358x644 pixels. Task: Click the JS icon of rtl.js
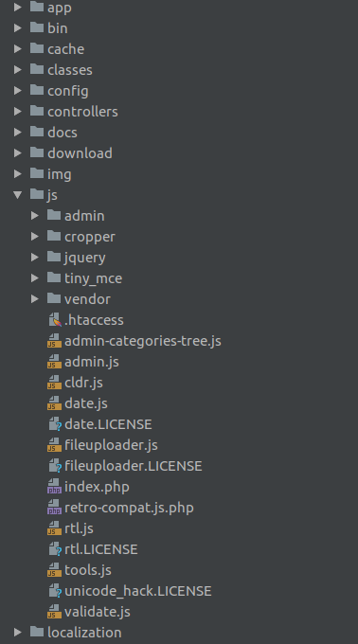pos(54,528)
